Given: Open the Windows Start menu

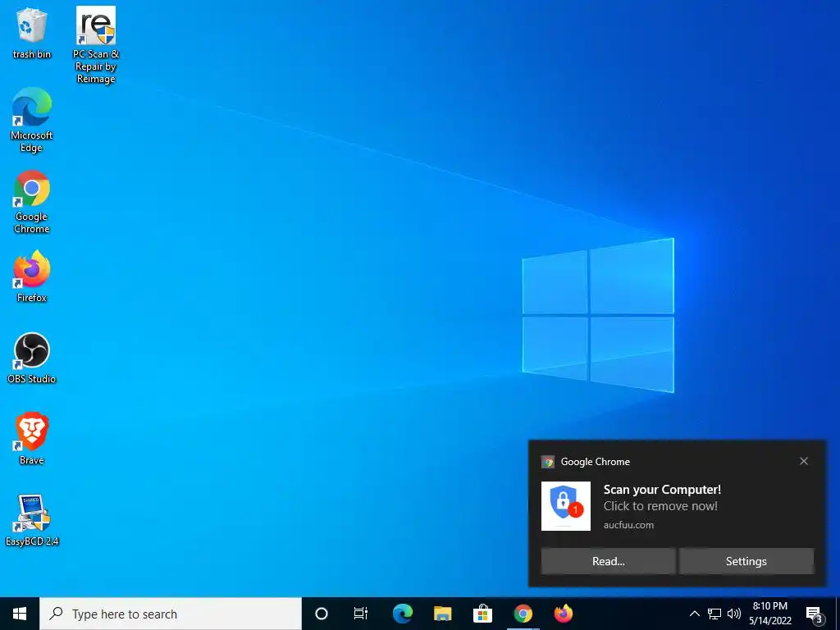Looking at the screenshot, I should pos(20,614).
